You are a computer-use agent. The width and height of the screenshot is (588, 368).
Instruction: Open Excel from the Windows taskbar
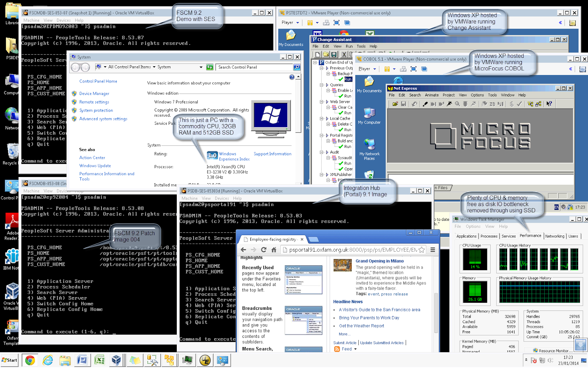tap(100, 360)
